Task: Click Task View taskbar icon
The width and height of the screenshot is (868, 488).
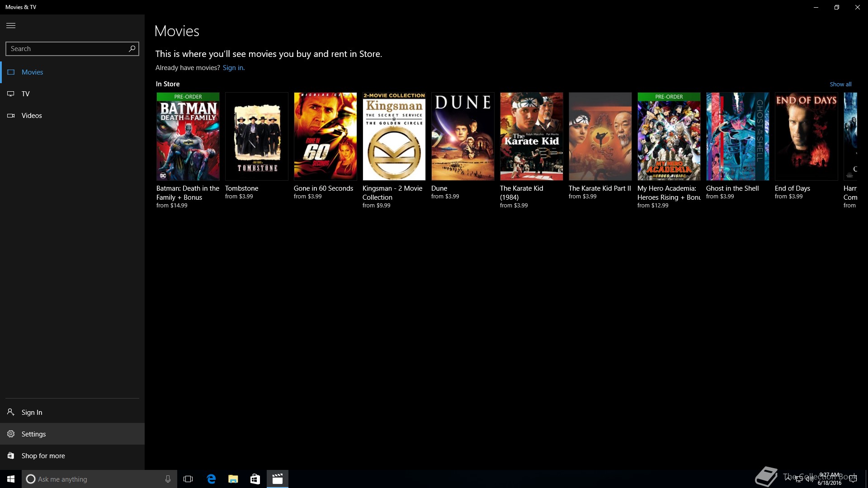Action: [188, 479]
